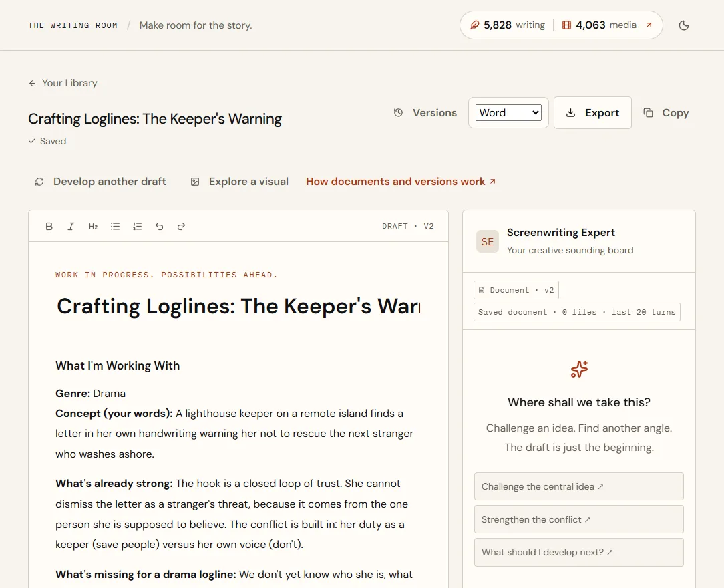Viewport: 724px width, 588px height.
Task: Open writing credits feather icon
Action: tap(474, 25)
